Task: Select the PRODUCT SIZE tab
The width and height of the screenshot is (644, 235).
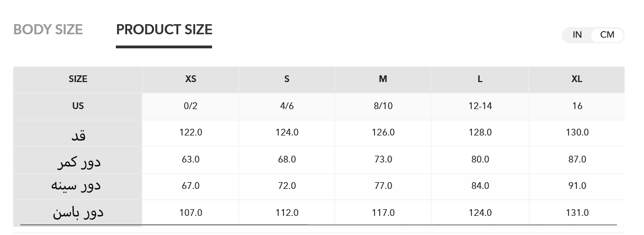Action: pos(164,30)
